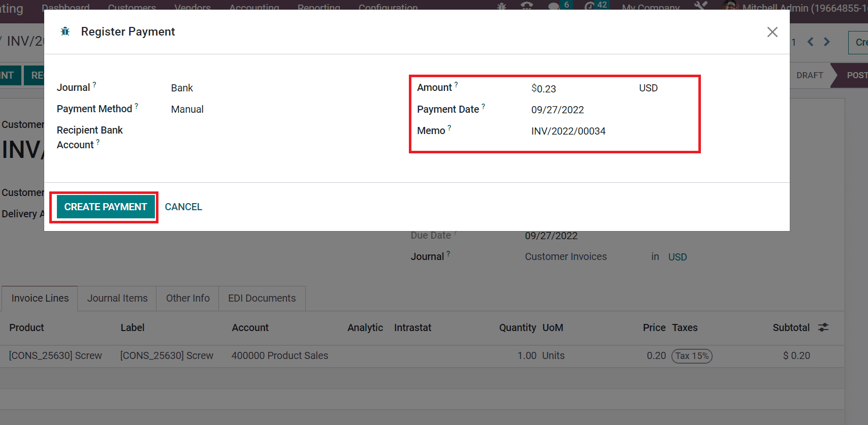Image resolution: width=868 pixels, height=425 pixels.
Task: Switch to the Other Info tab
Action: point(188,298)
